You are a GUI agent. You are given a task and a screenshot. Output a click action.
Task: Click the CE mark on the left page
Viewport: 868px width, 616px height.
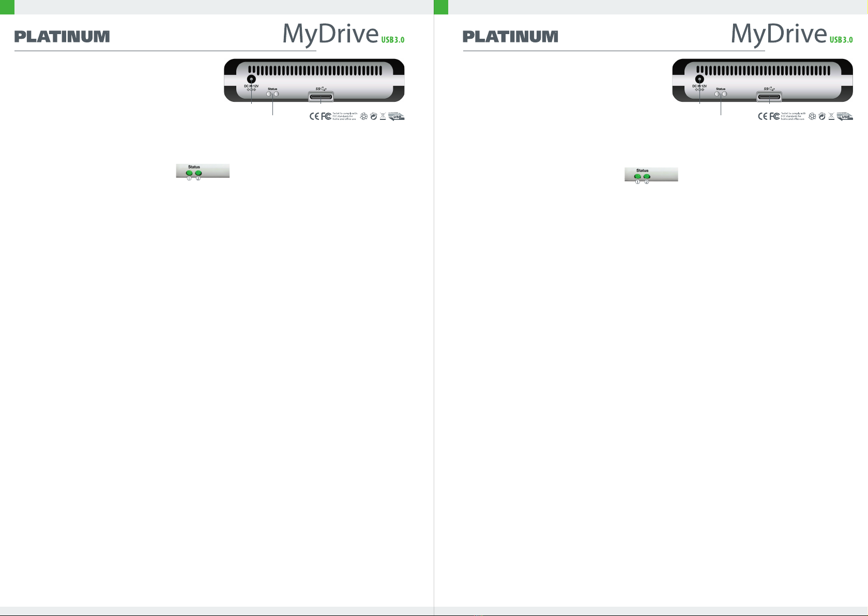(x=314, y=116)
